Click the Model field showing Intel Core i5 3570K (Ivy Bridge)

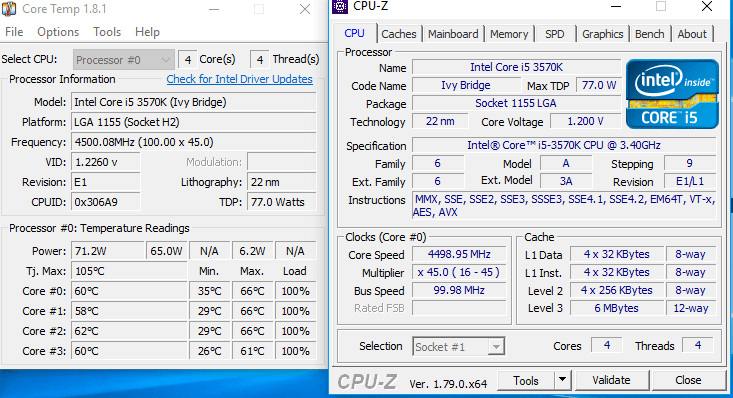click(x=194, y=102)
